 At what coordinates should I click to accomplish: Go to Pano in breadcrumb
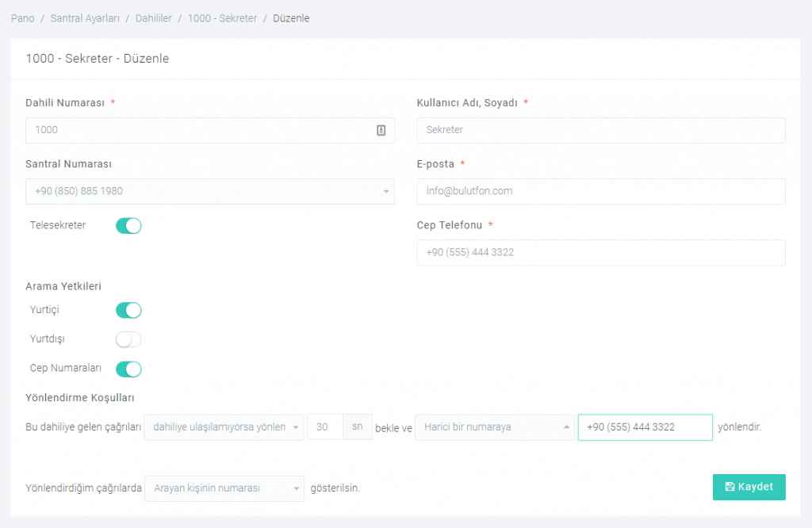tap(23, 18)
